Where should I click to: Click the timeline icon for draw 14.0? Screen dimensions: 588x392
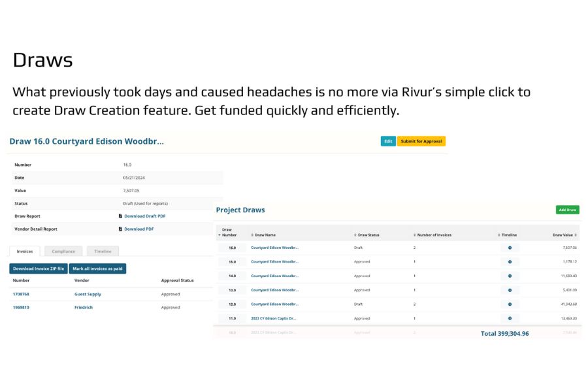[x=510, y=276]
